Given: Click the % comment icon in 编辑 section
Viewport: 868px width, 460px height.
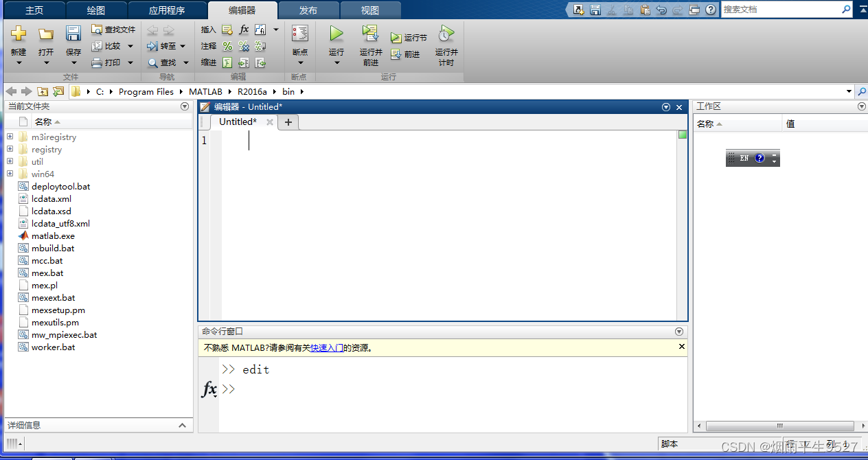Looking at the screenshot, I should (227, 46).
